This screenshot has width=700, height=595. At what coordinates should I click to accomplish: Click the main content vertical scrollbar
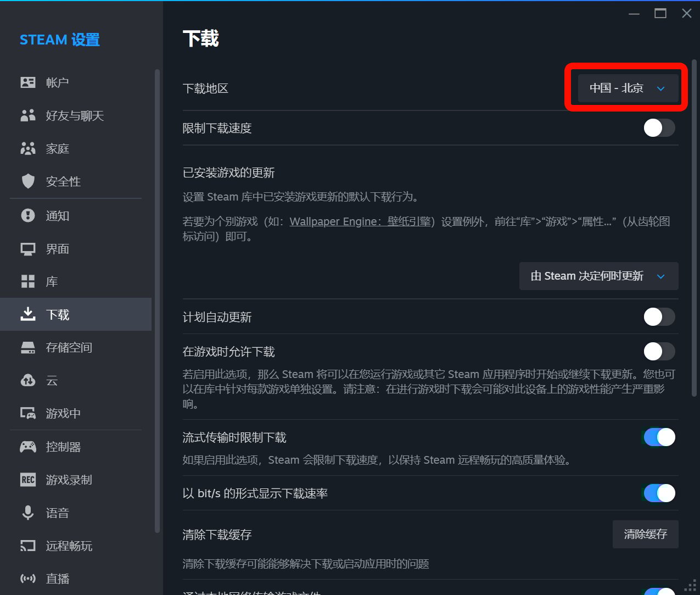coord(695,228)
